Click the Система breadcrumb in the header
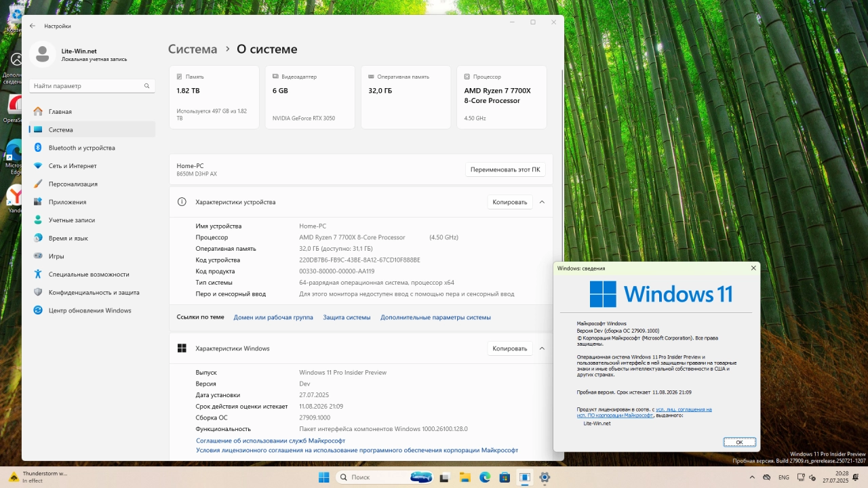Image resolution: width=868 pixels, height=488 pixels. 193,49
